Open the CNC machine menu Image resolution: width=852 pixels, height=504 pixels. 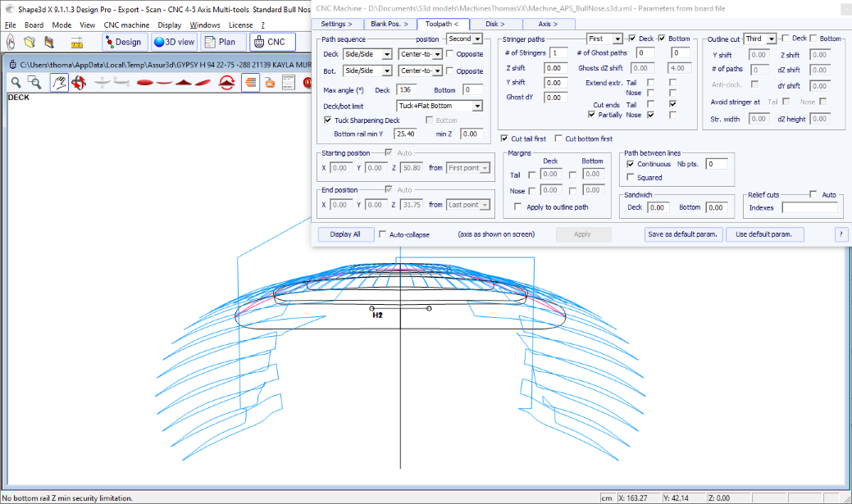[126, 25]
